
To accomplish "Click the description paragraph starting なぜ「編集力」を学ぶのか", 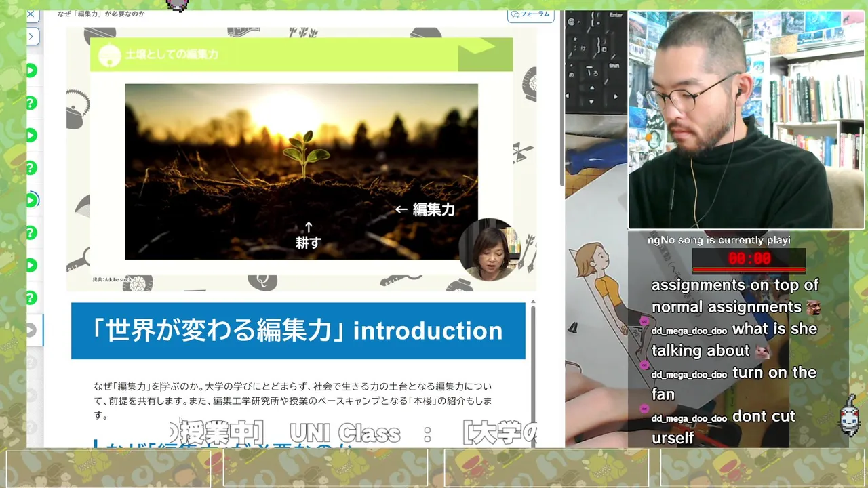I will pos(293,400).
